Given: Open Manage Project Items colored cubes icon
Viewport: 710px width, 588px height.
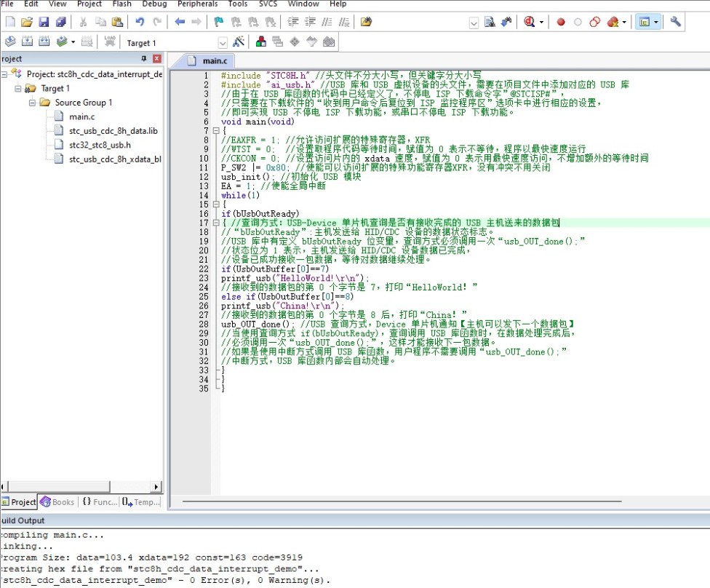Looking at the screenshot, I should pos(261,42).
